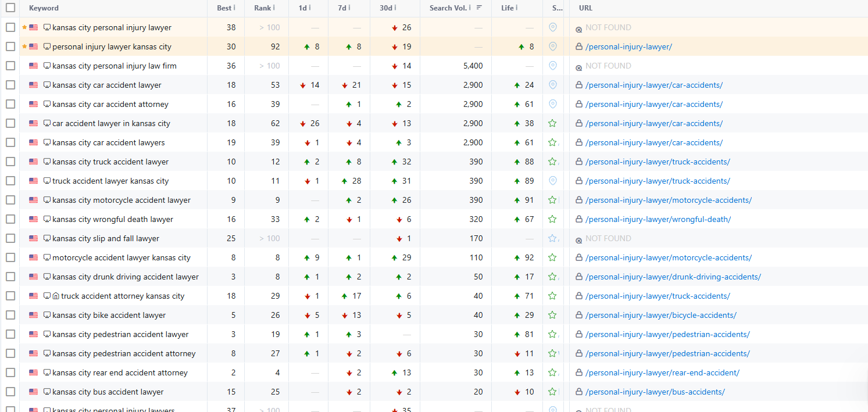This screenshot has width=868, height=412.
Task: Click keyword 'kansas city drunk driving accident lawyer'
Action: [x=126, y=277]
